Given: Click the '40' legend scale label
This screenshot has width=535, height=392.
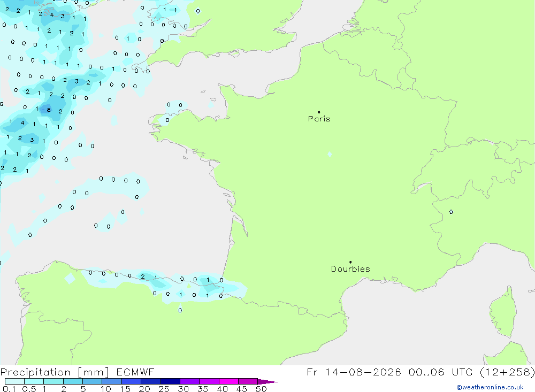Looking at the screenshot, I should [x=222, y=389].
